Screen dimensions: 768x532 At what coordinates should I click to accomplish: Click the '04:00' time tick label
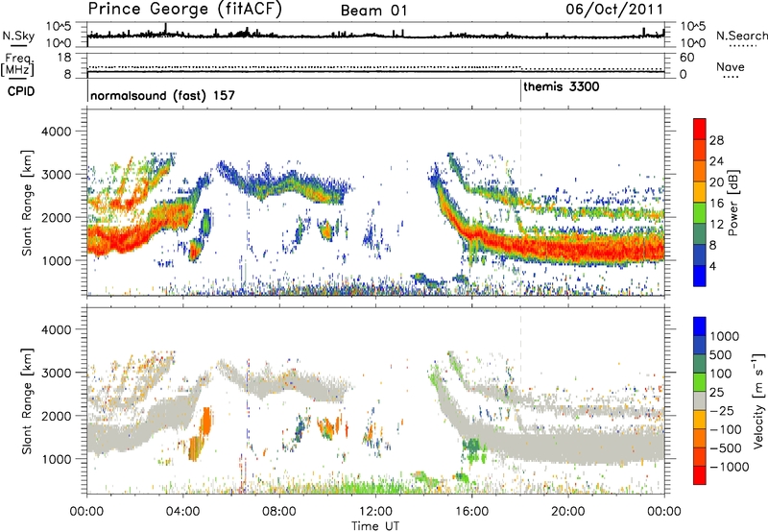pyautogui.click(x=182, y=512)
